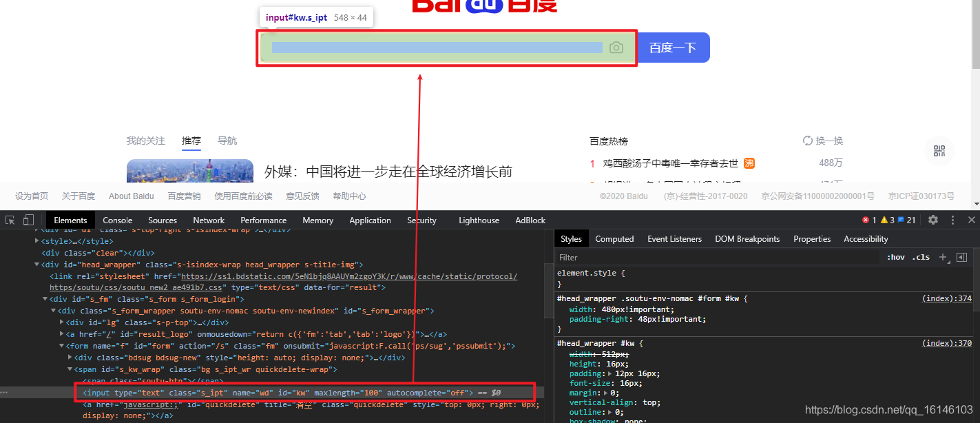Select the Elements tab
Screen dimensions: 980x423
(x=70, y=220)
